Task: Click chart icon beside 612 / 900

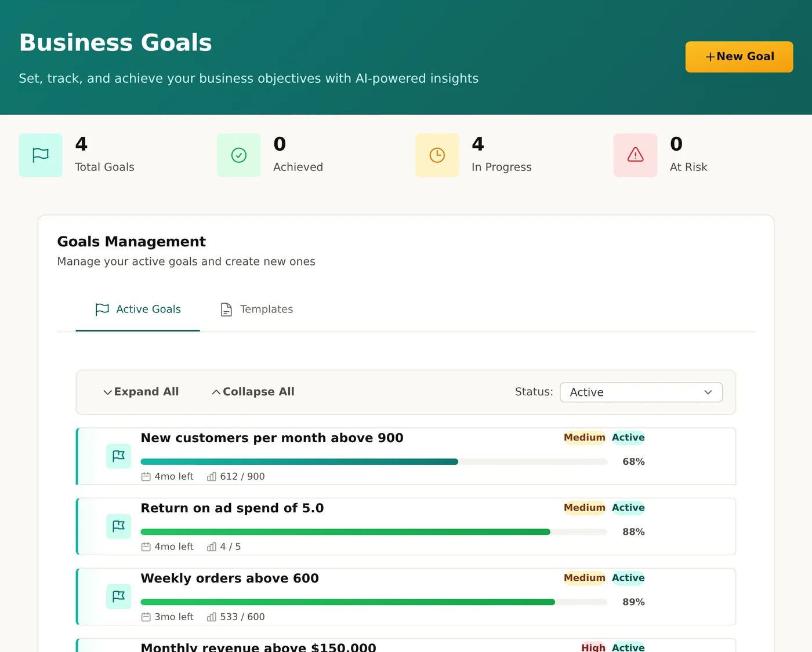Action: [x=212, y=476]
